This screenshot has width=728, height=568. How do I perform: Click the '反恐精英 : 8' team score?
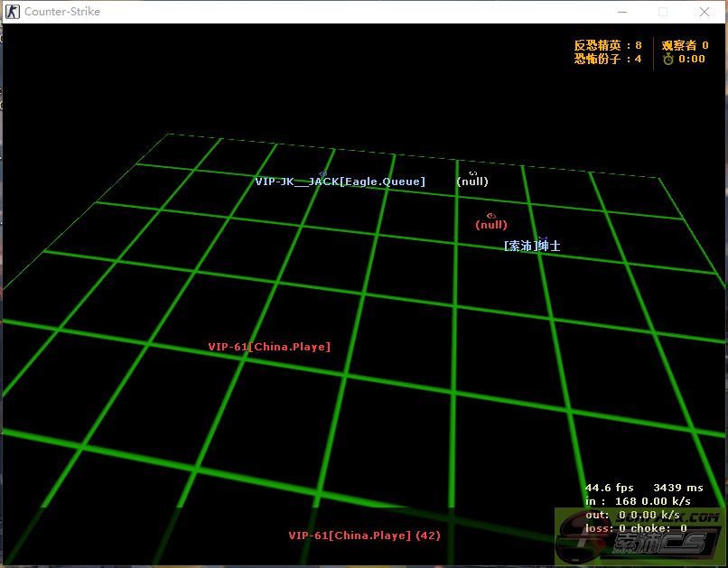[x=608, y=45]
